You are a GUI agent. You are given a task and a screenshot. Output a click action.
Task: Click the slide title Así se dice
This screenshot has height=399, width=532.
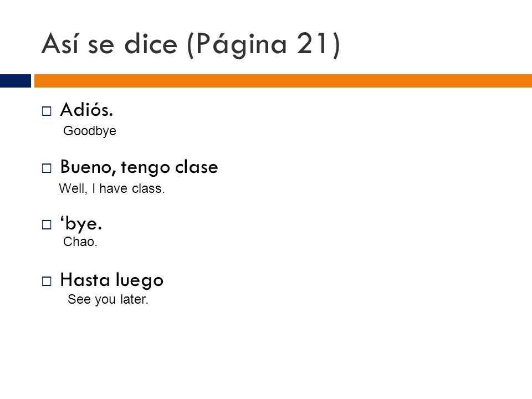110,43
